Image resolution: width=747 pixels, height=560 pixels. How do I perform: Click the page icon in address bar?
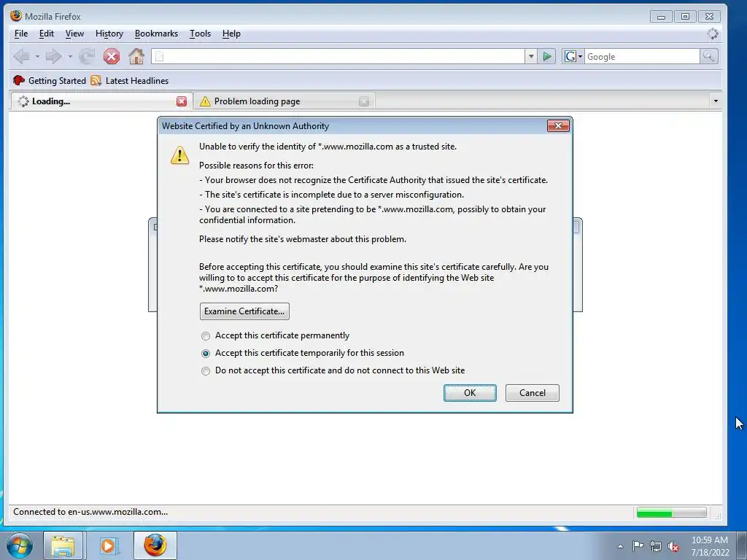click(160, 57)
